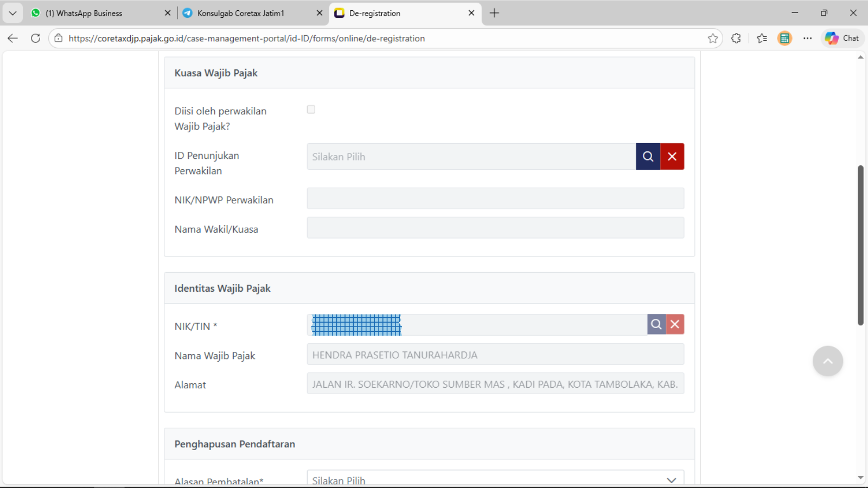Open browser Settings and more ellipsis menu
This screenshot has width=868, height=488.
(807, 38)
